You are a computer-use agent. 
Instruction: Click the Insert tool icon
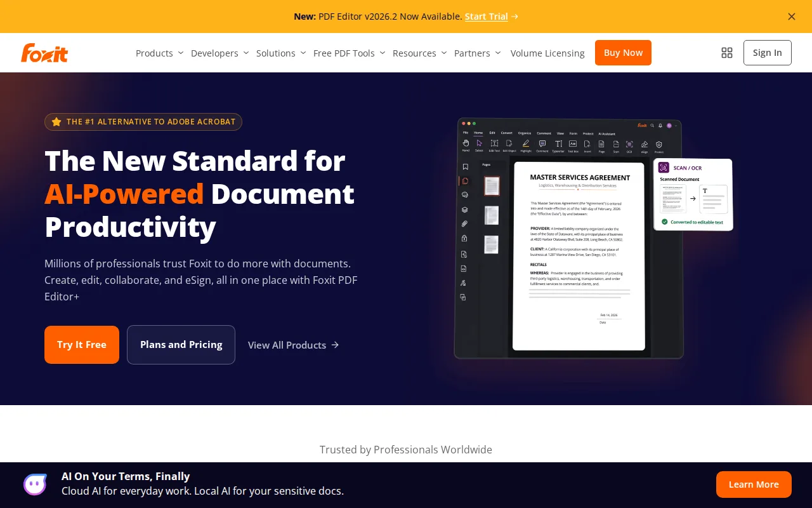(x=587, y=144)
